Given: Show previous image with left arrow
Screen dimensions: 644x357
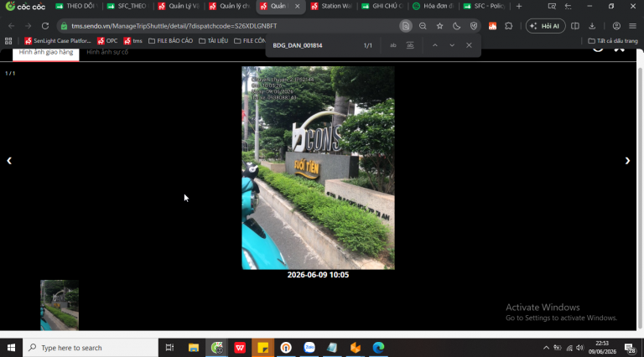Looking at the screenshot, I should click(9, 161).
